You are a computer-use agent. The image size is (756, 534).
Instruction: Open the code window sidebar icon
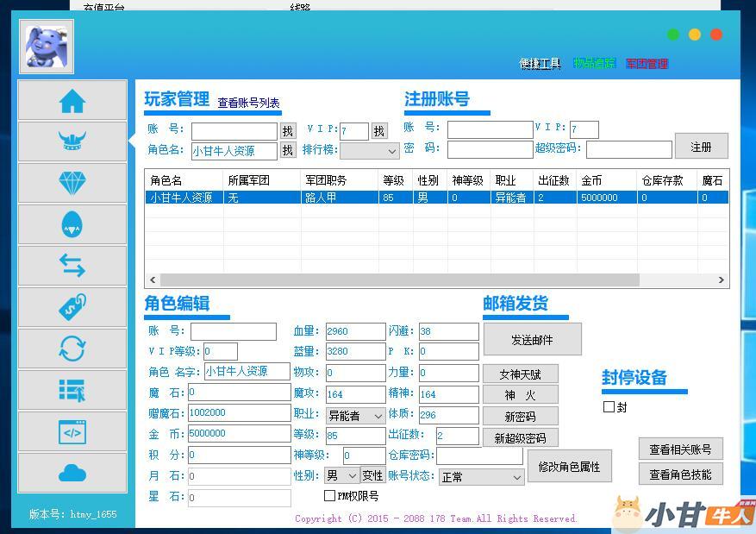click(72, 431)
